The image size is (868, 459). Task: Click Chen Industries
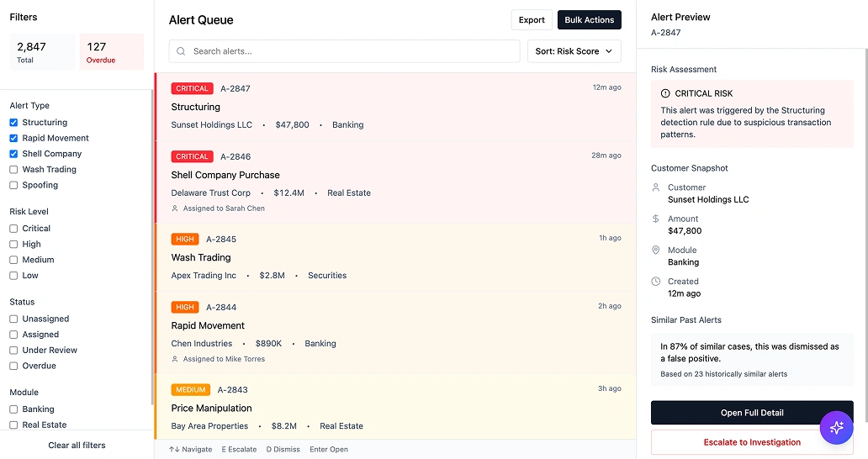click(202, 344)
